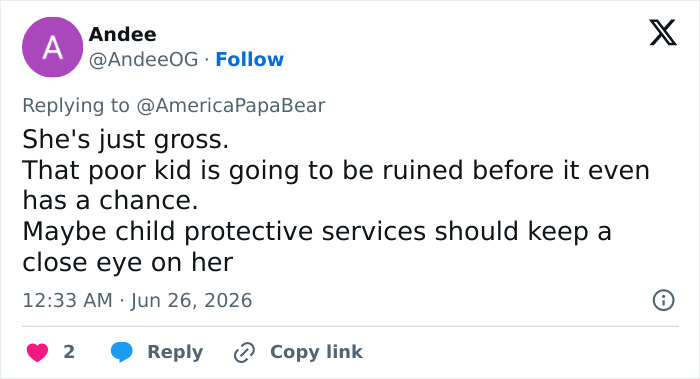700x379 pixels.
Task: Click the X logo icon
Action: 663,33
